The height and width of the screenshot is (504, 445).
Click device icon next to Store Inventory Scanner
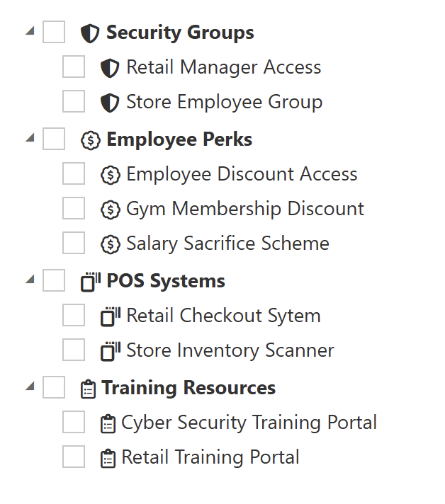click(x=110, y=351)
